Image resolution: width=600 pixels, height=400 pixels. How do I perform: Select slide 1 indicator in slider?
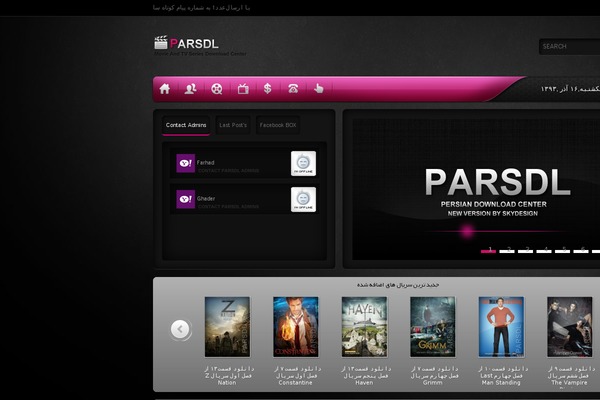click(x=489, y=250)
